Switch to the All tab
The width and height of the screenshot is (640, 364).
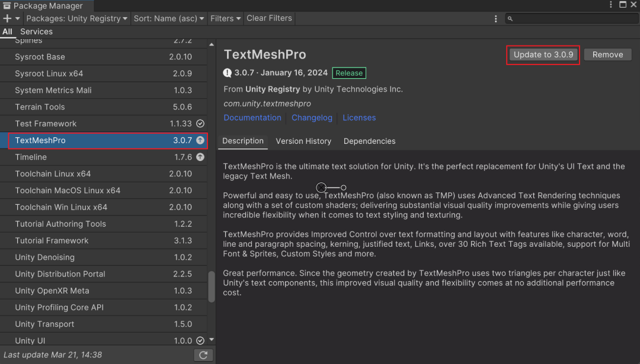pos(7,31)
